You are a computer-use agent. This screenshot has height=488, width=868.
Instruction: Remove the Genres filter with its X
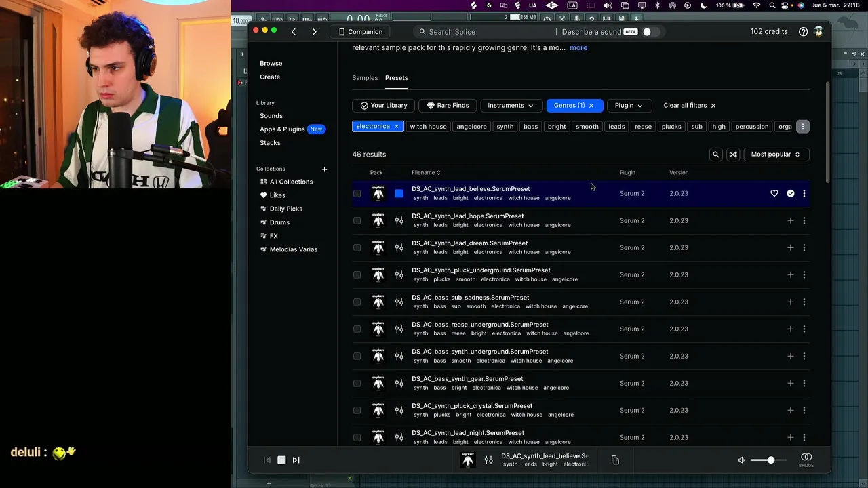click(x=591, y=106)
